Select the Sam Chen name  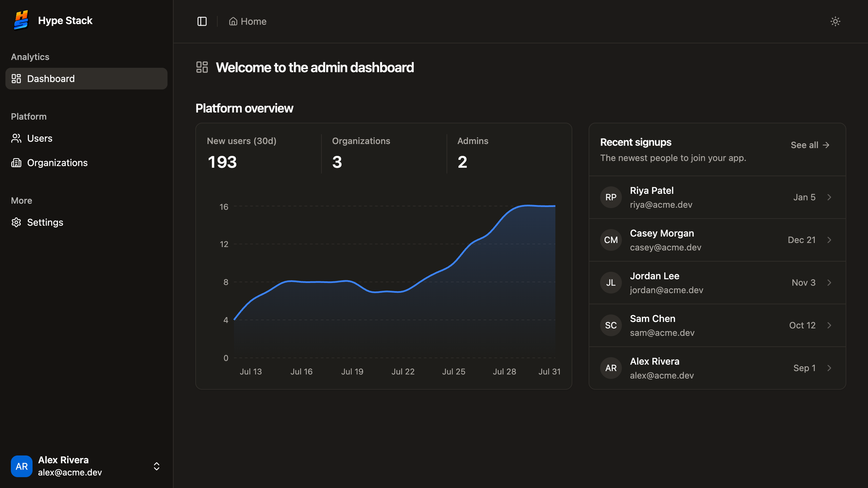[x=653, y=319]
